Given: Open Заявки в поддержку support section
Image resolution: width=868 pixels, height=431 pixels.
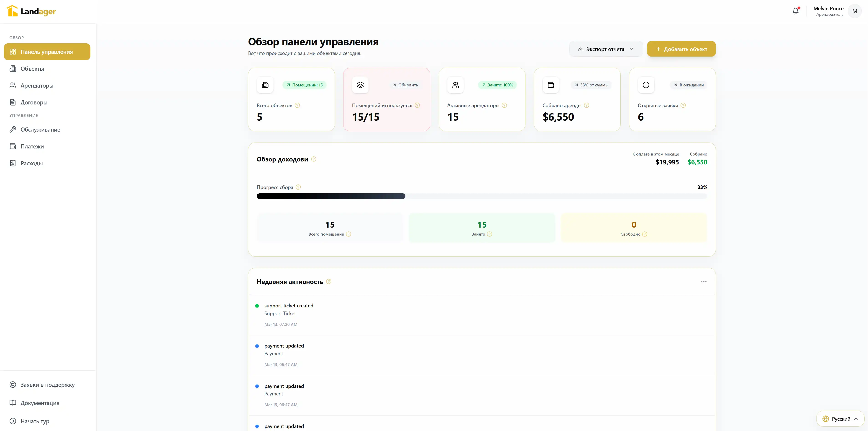Looking at the screenshot, I should [x=48, y=384].
